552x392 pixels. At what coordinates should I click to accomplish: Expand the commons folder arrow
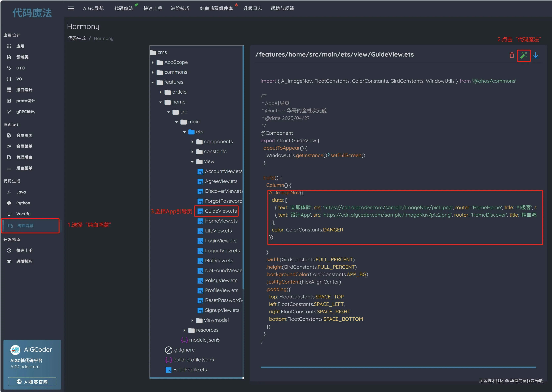click(x=153, y=72)
